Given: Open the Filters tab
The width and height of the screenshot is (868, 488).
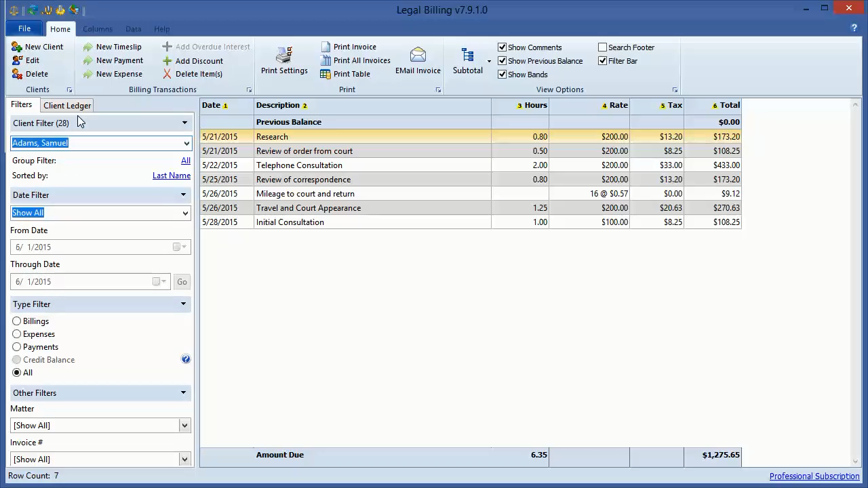Looking at the screenshot, I should click(21, 104).
